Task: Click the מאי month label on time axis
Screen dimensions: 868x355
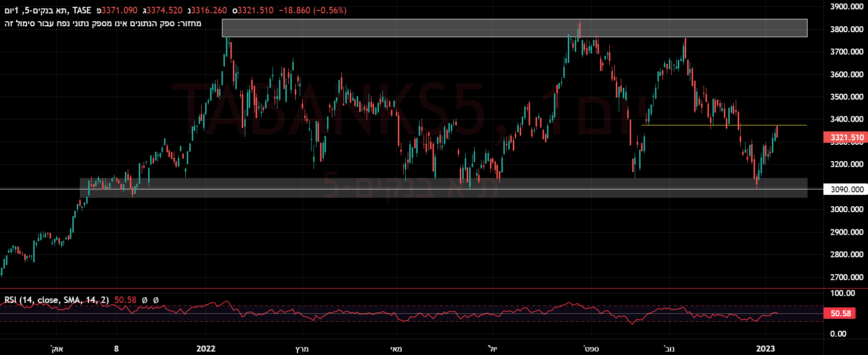Action: [x=396, y=349]
